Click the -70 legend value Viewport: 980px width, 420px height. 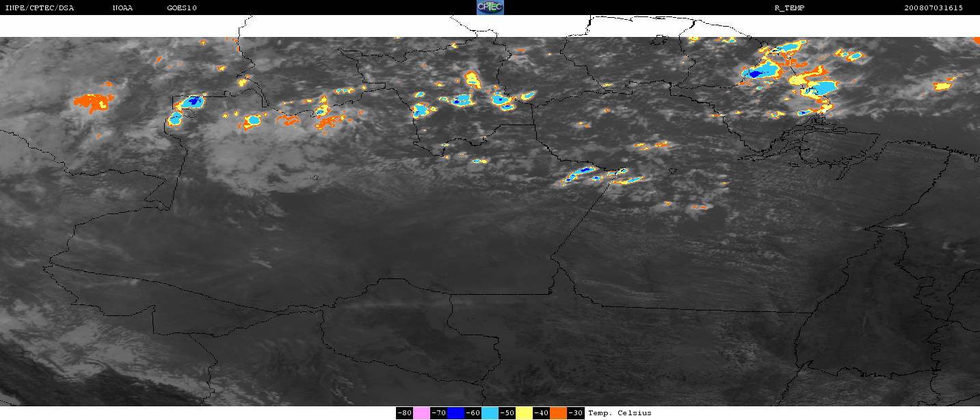click(438, 413)
